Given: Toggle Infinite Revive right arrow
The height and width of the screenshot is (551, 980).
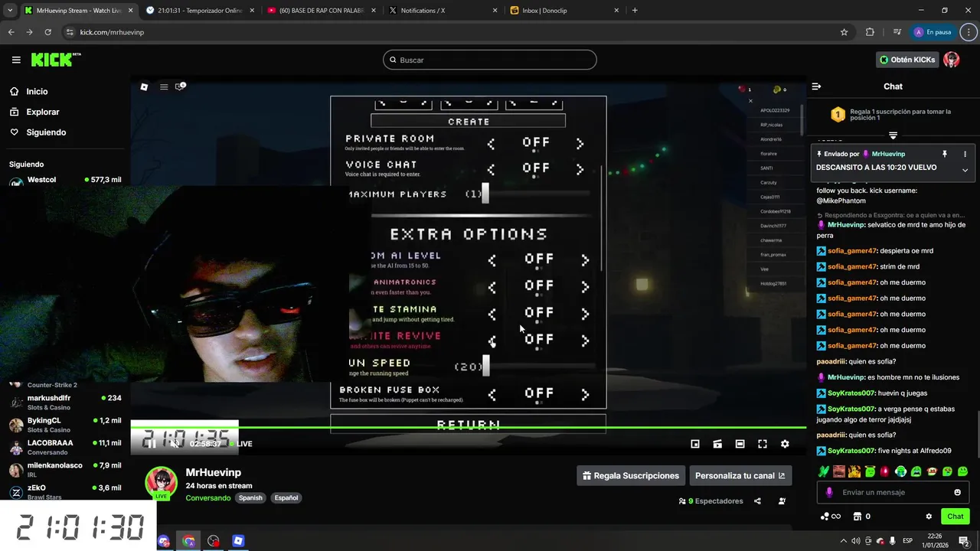Looking at the screenshot, I should click(585, 341).
